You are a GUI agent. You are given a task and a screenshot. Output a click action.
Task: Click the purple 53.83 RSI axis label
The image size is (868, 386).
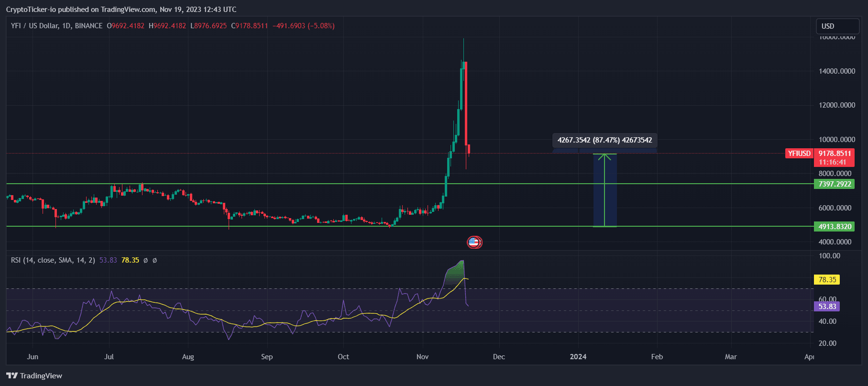(826, 307)
